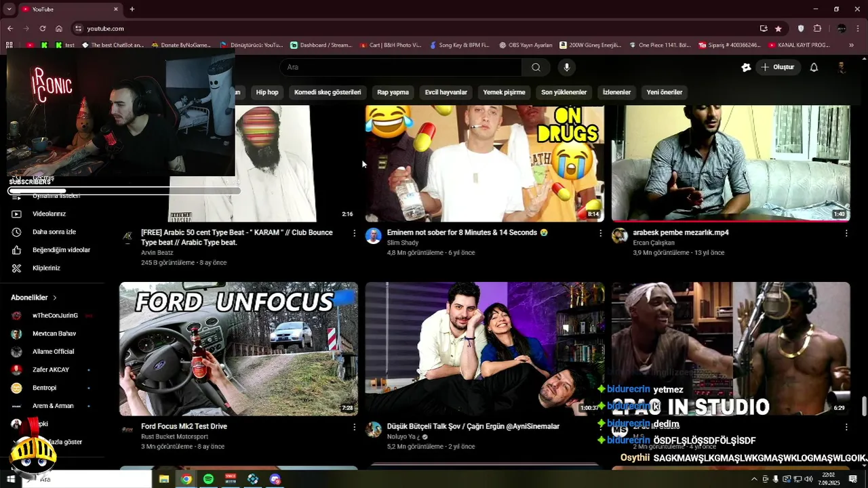Open Chrome home page button
Screen dimensions: 868x488
point(59,28)
